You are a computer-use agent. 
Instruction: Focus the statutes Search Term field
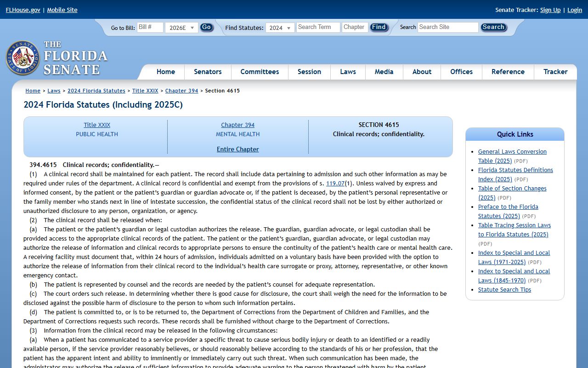coord(318,27)
